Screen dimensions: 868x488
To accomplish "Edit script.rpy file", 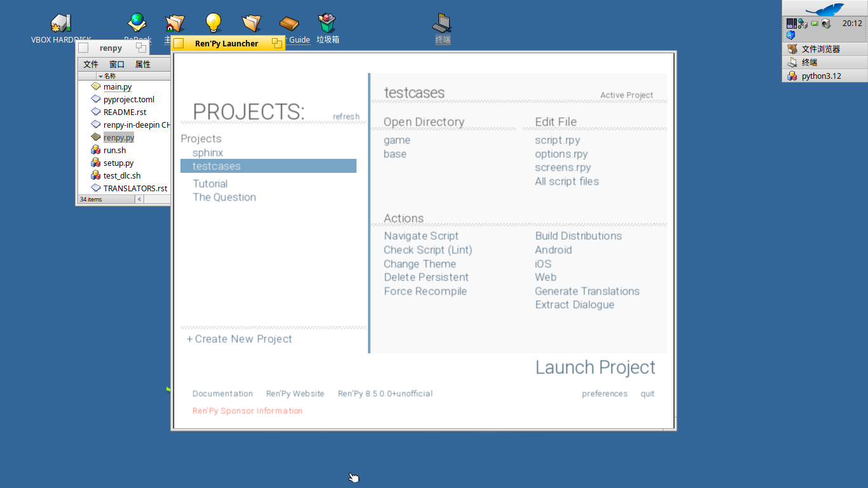I will (x=557, y=140).
